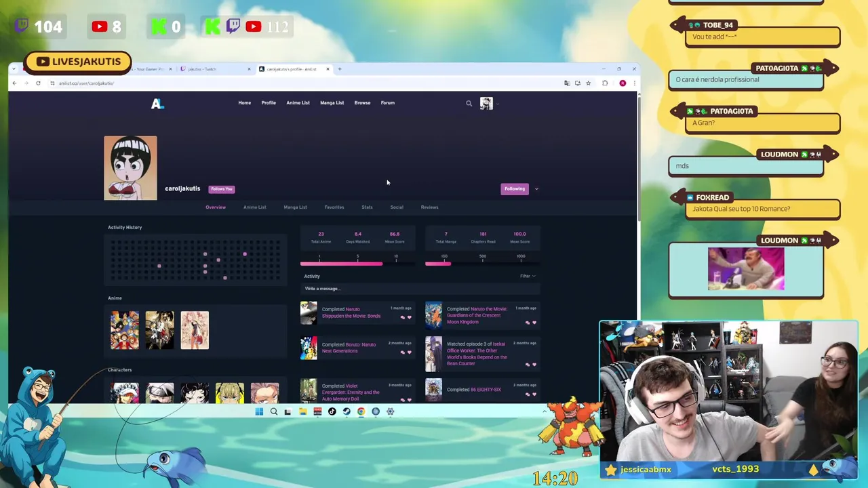Screen dimensions: 868x488
Task: Open Manga List in top navigation
Action: pyautogui.click(x=332, y=103)
